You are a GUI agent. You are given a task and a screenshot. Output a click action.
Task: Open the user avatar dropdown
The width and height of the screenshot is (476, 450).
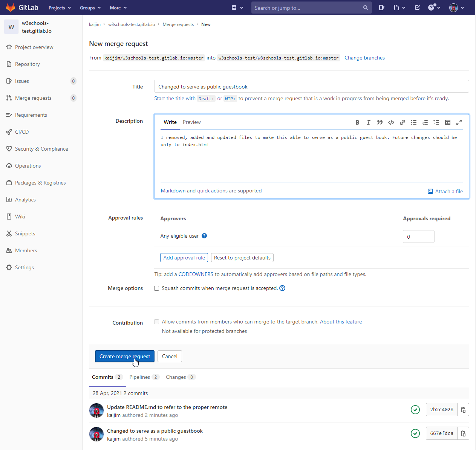coord(456,8)
